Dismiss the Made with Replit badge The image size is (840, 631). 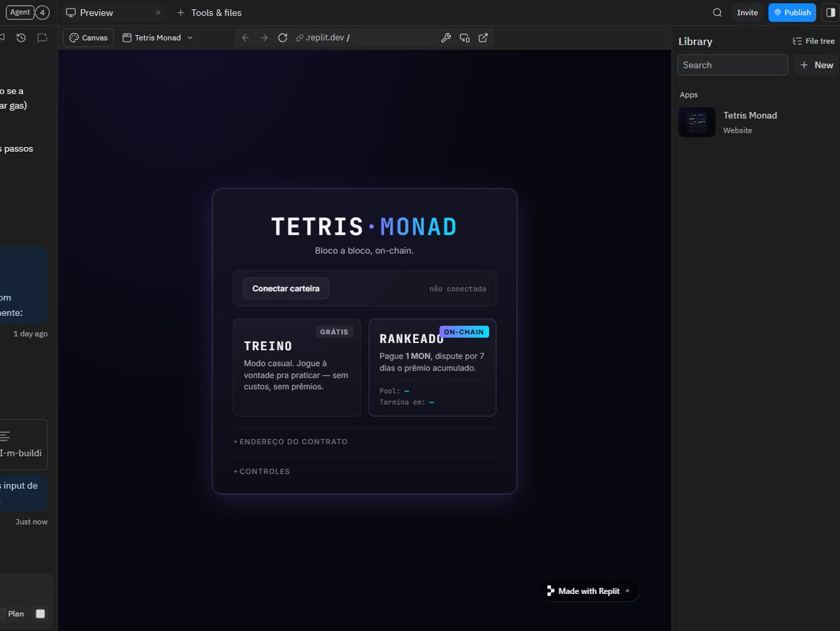(627, 591)
